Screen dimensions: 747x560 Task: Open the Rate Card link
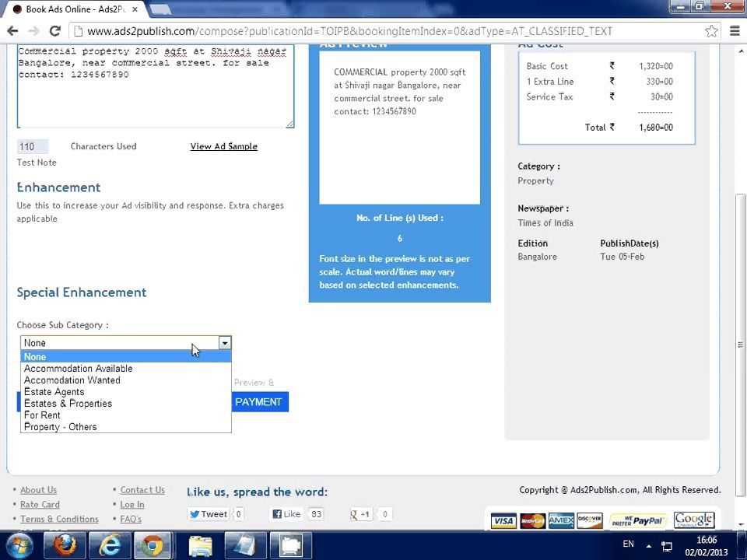[x=40, y=505]
